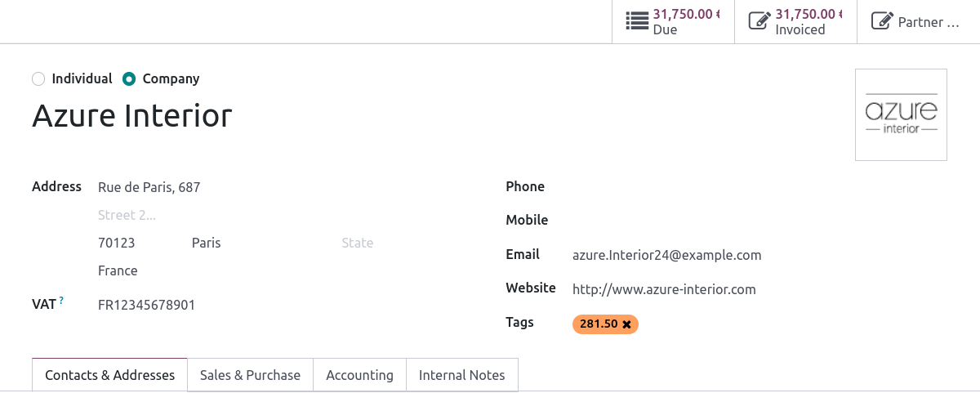
Task: Click the orange 281.50 tag badge
Action: 599,324
